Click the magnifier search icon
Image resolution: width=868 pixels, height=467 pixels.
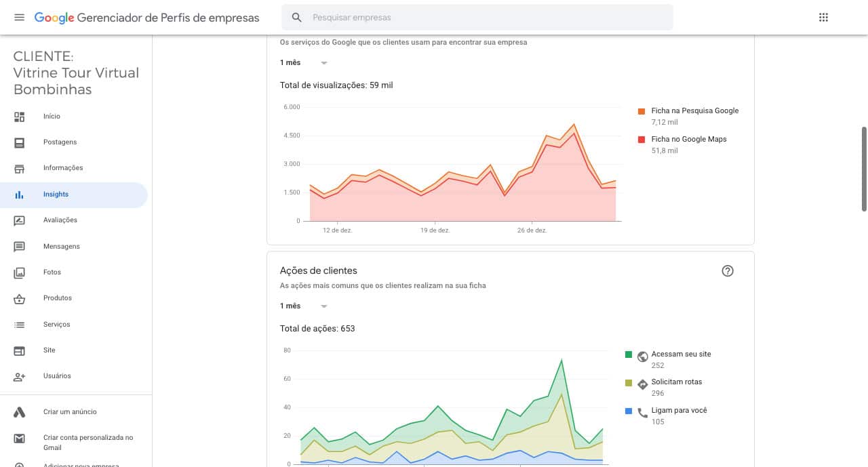(296, 18)
